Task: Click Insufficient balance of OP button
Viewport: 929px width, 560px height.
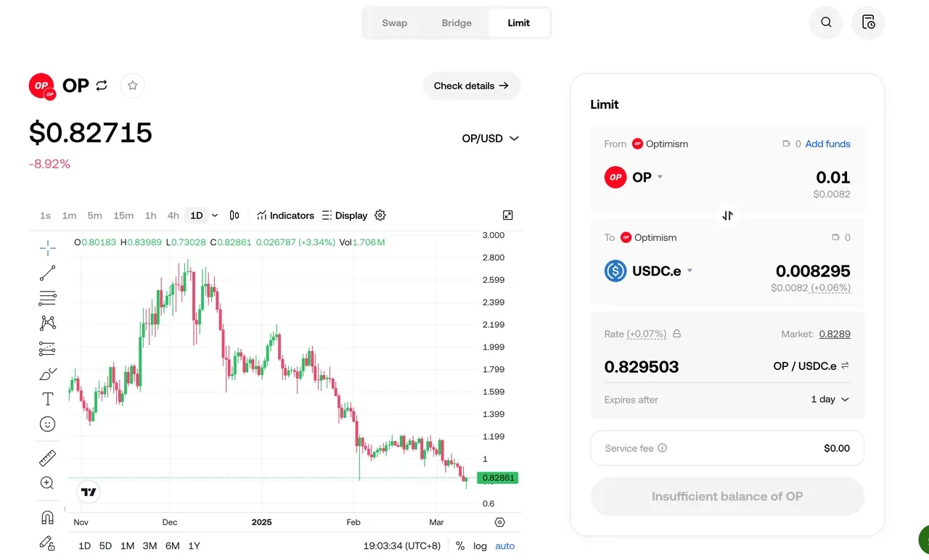Action: pyautogui.click(x=727, y=497)
